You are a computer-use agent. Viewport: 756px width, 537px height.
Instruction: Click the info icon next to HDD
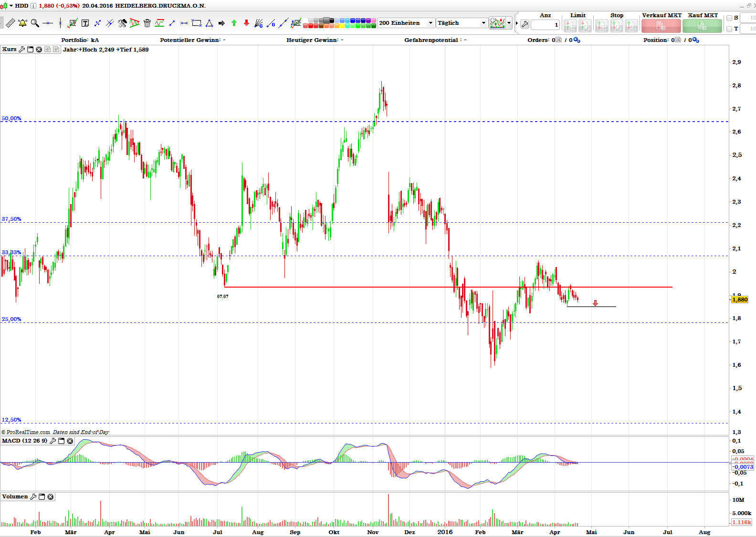(33, 6)
